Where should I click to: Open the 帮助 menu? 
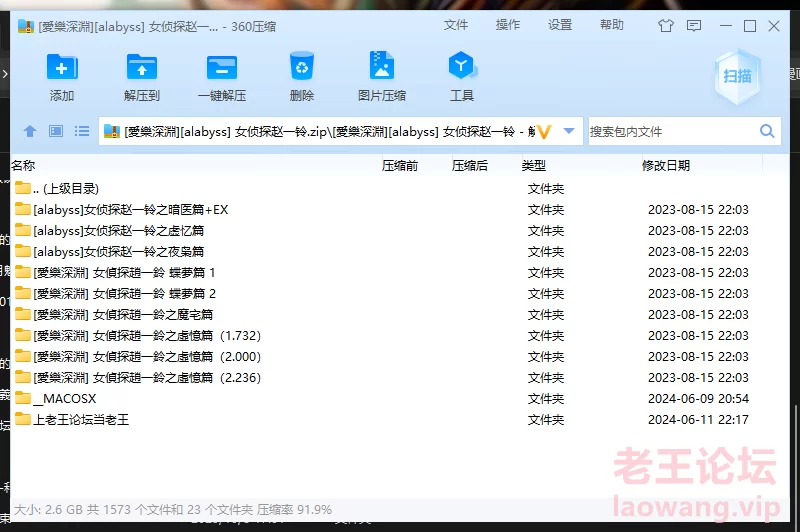click(612, 25)
